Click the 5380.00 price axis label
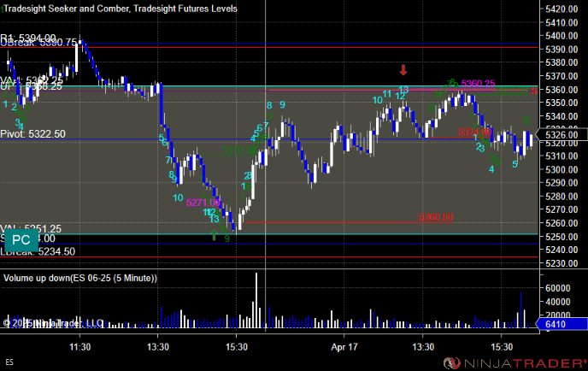The height and width of the screenshot is (371, 588). click(562, 62)
